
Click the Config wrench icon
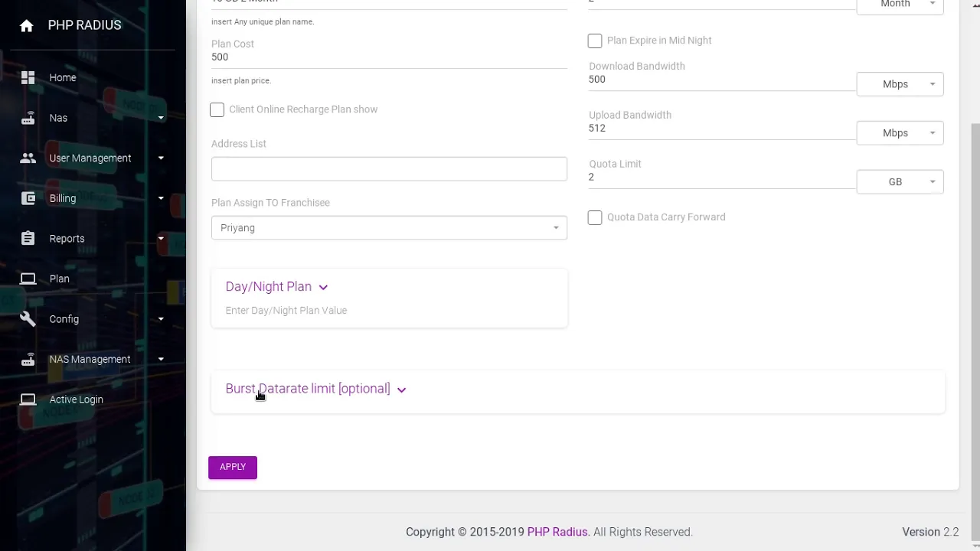(x=28, y=319)
